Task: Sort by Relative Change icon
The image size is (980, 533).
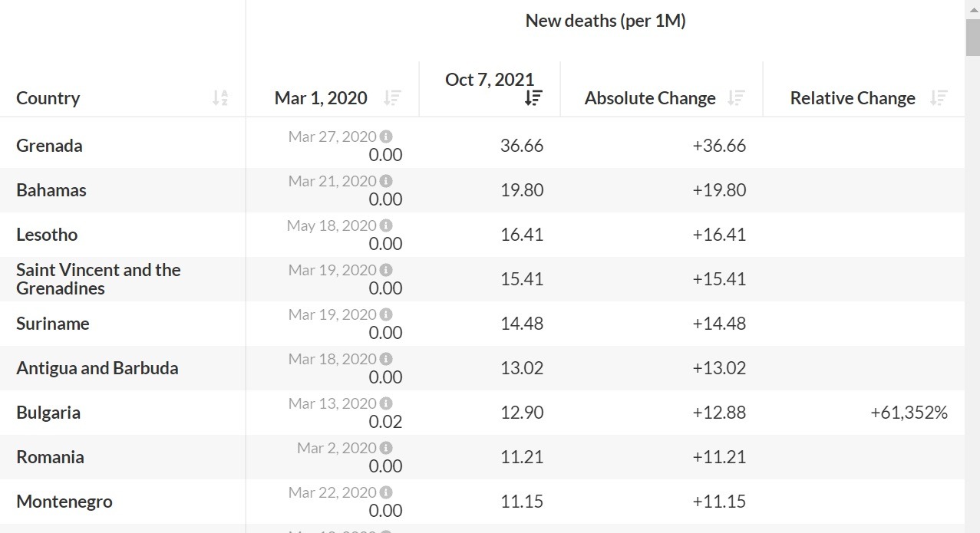Action: click(x=938, y=98)
